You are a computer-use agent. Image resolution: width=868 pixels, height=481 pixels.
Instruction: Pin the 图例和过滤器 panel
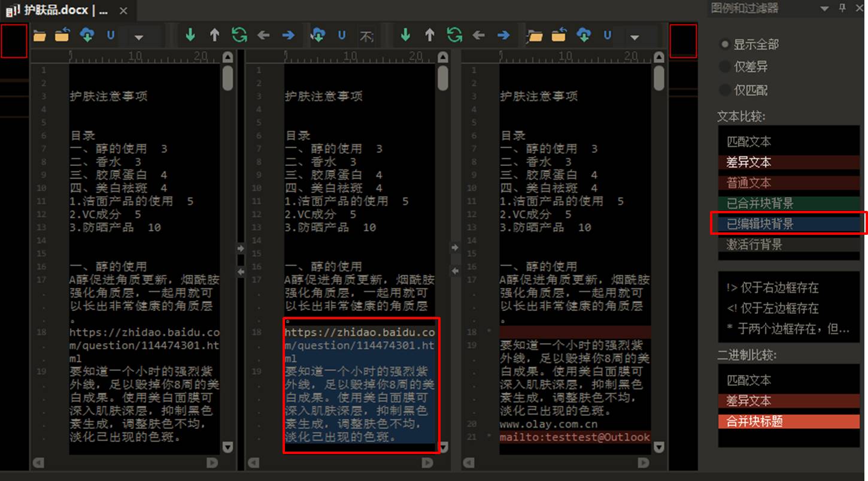(x=842, y=8)
